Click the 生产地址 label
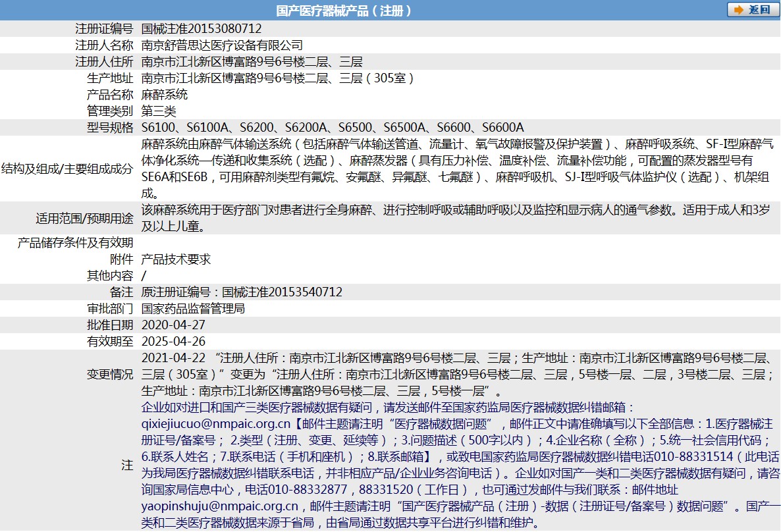781x532 pixels. pyautogui.click(x=110, y=78)
